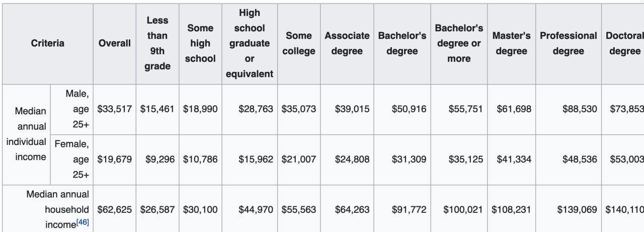Select the Less than 9th grade header
644x232 pixels.
pyautogui.click(x=157, y=43)
